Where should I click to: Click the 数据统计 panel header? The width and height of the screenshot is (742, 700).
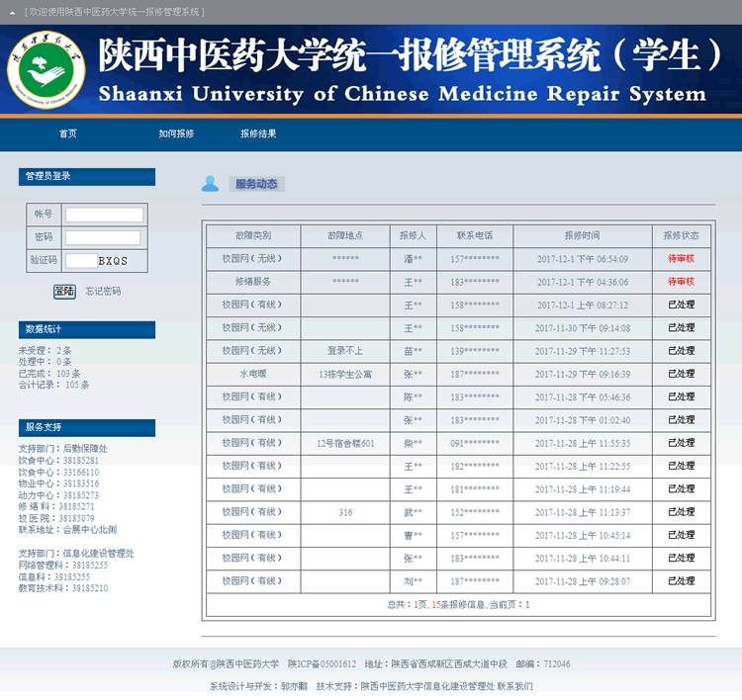[87, 329]
